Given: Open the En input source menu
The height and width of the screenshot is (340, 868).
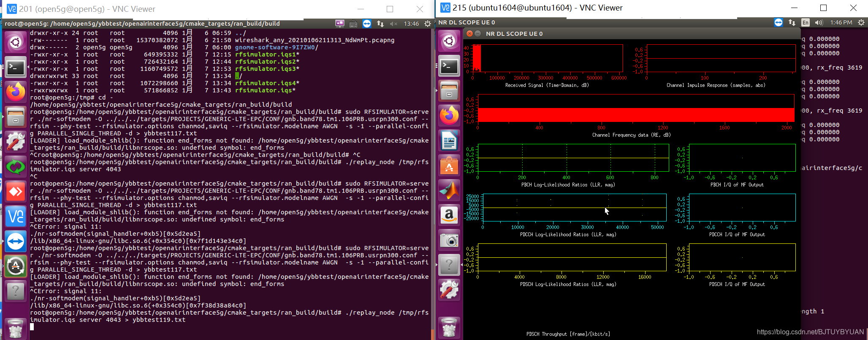Looking at the screenshot, I should pyautogui.click(x=806, y=22).
